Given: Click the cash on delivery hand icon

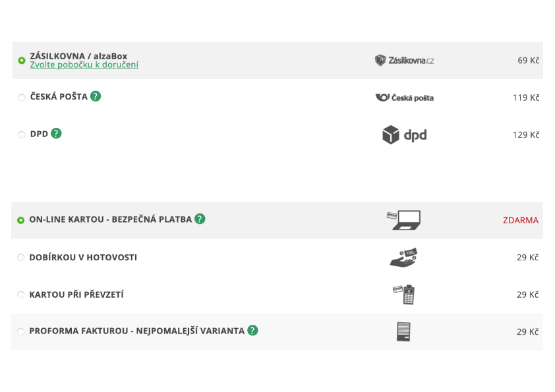Looking at the screenshot, I should click(403, 258).
